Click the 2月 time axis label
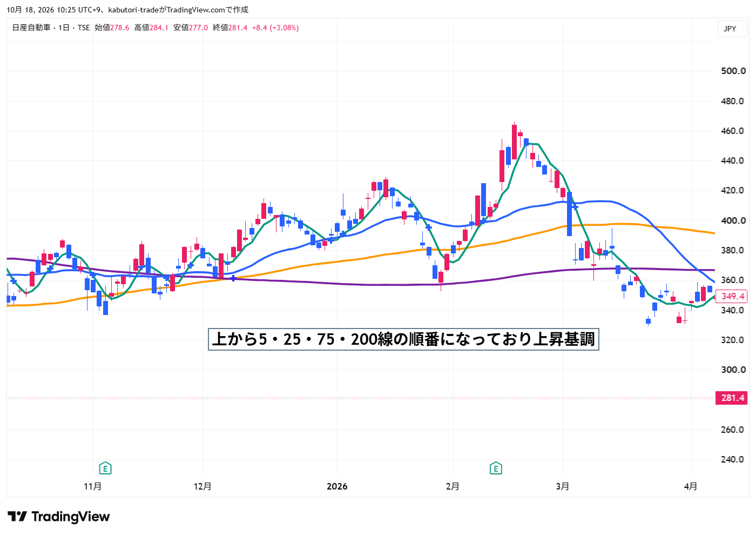 453,486
